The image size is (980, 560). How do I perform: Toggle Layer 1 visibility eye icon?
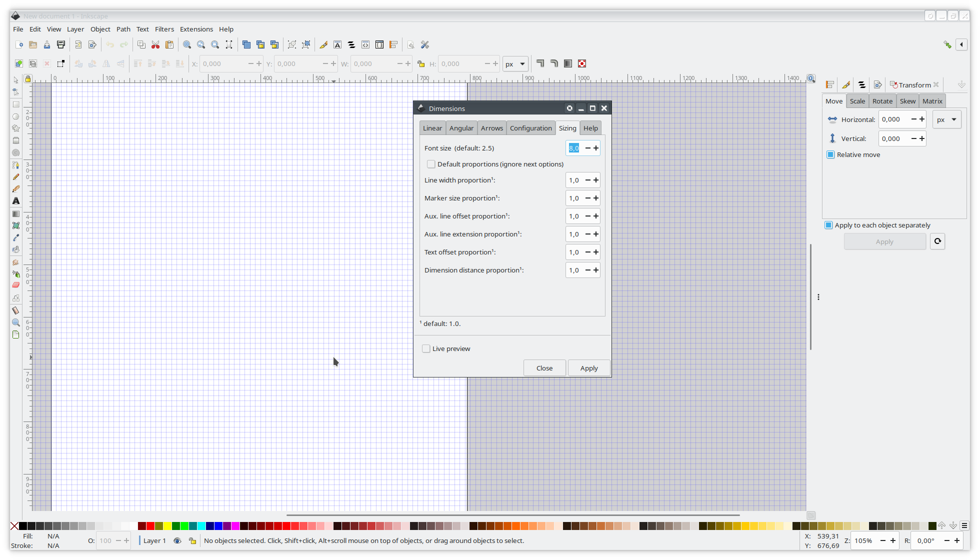pyautogui.click(x=177, y=541)
